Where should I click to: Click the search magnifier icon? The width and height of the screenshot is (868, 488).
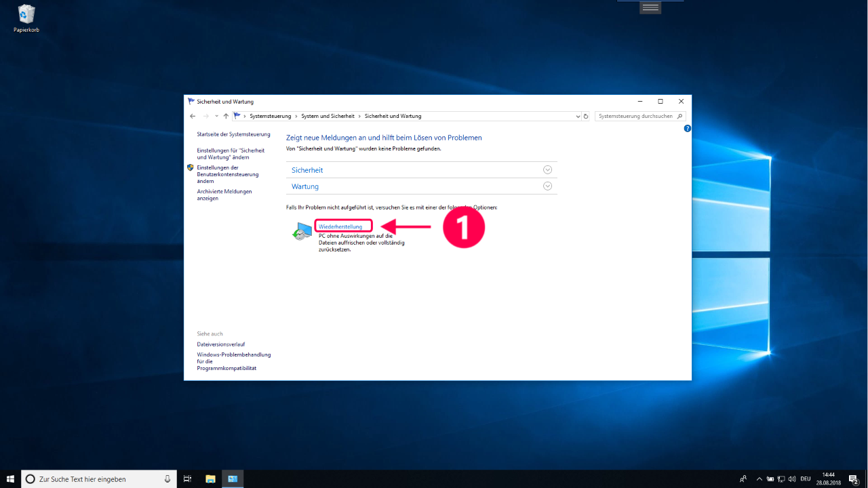pyautogui.click(x=680, y=116)
